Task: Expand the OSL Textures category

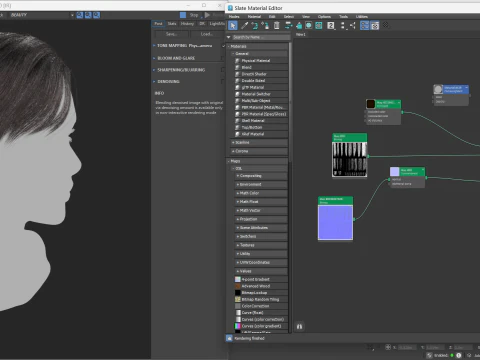Action: pyautogui.click(x=261, y=245)
